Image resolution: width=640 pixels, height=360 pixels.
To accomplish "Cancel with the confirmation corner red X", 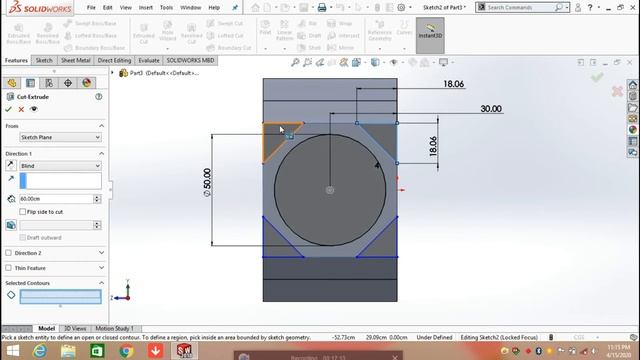I will click(617, 91).
